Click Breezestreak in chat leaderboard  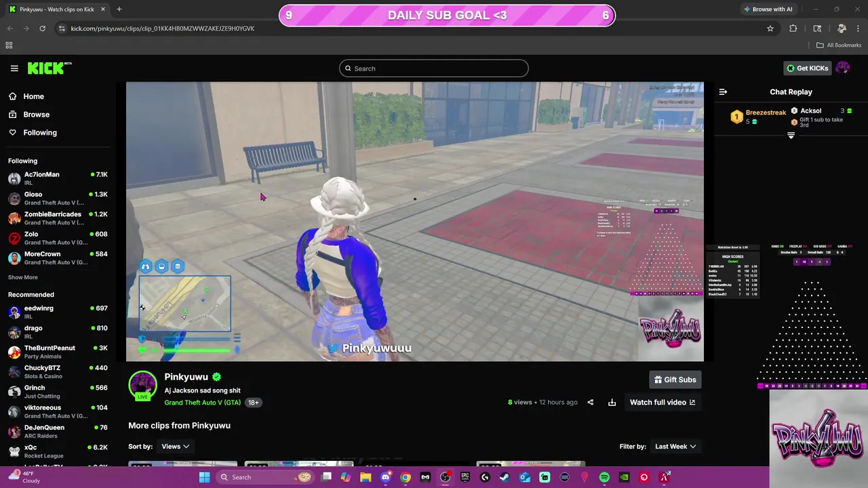[766, 113]
